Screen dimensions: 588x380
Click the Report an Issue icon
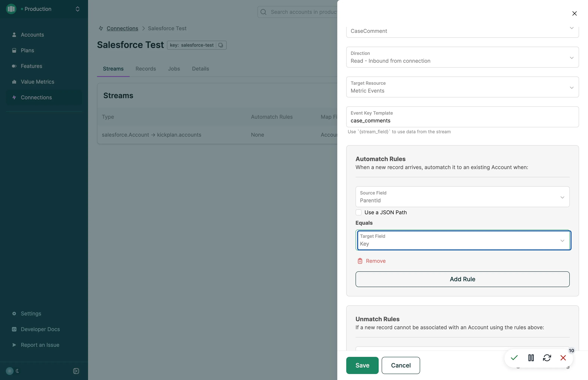pos(14,345)
